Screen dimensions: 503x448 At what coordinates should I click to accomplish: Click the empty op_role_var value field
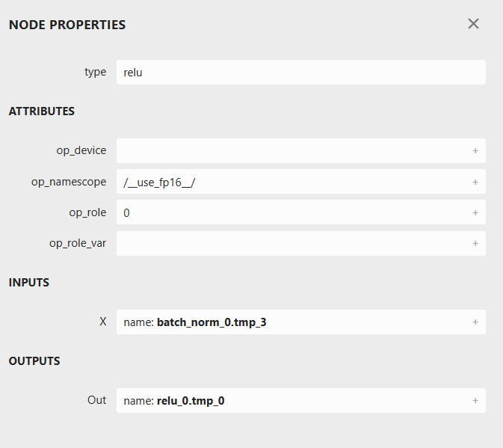tap(291, 243)
